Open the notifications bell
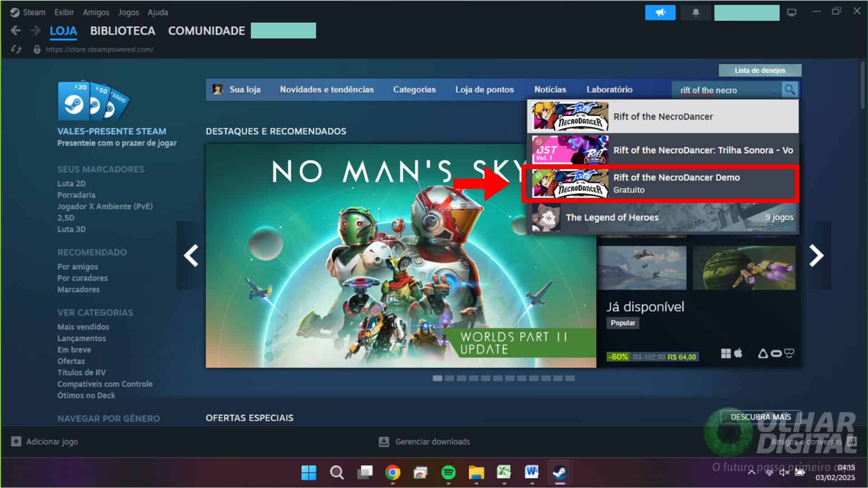 click(696, 13)
